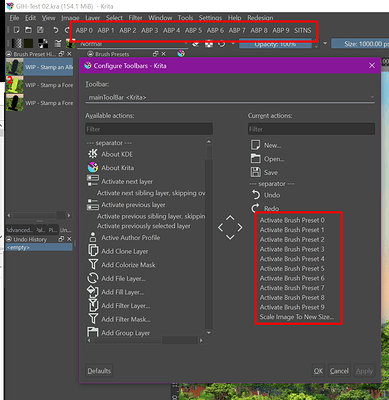The image size is (389, 400).
Task: Click the move-down arrow between lists
Action: (x=230, y=237)
